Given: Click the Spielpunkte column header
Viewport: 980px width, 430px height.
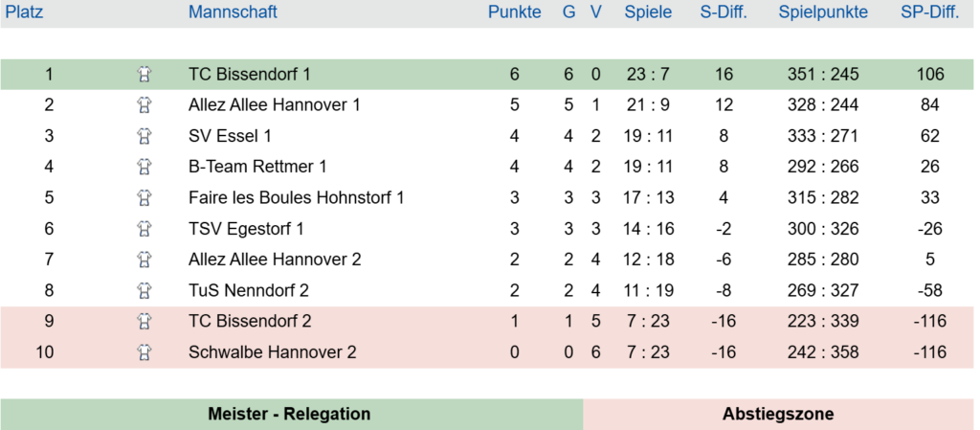Looking at the screenshot, I should tap(823, 12).
